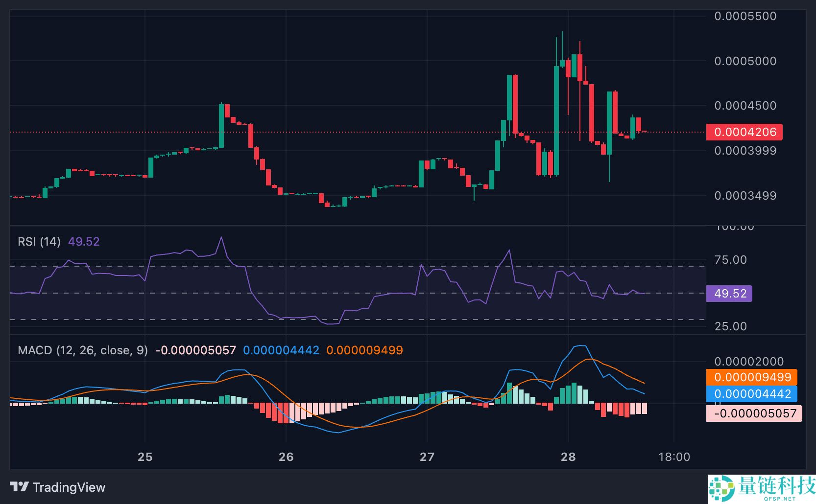Select the MACD (12, 26, close, 9) label
816x504 pixels.
click(83, 350)
